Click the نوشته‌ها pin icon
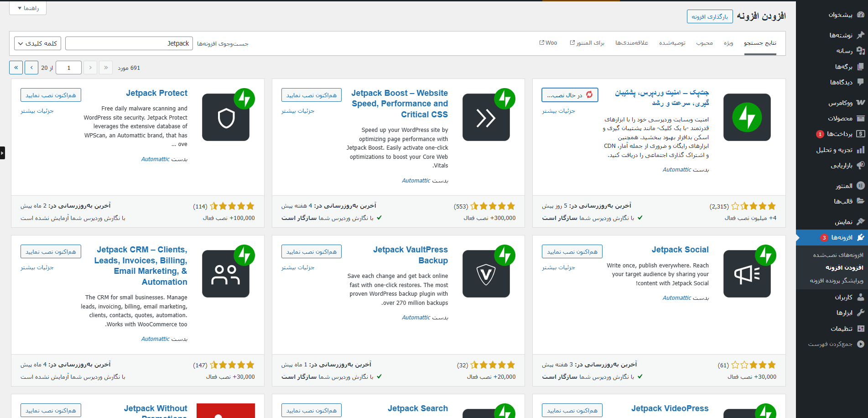 coord(860,35)
